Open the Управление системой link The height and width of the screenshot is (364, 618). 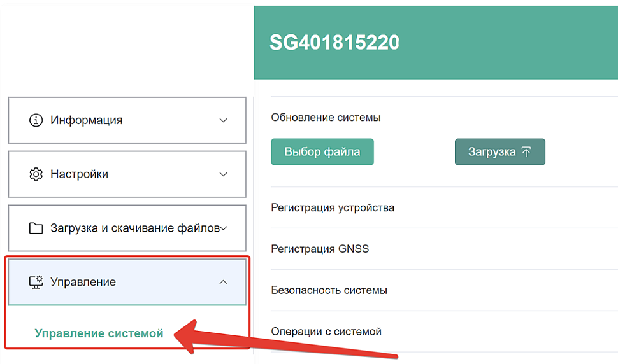pos(99,333)
